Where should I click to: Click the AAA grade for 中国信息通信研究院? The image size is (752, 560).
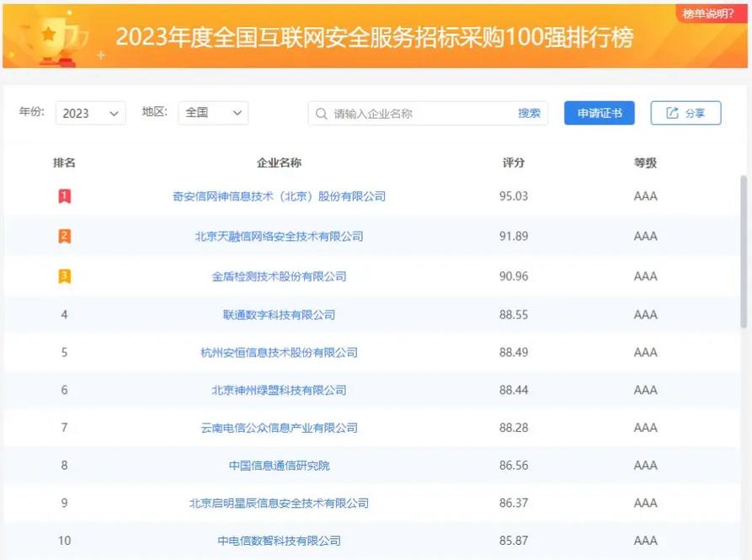(646, 466)
